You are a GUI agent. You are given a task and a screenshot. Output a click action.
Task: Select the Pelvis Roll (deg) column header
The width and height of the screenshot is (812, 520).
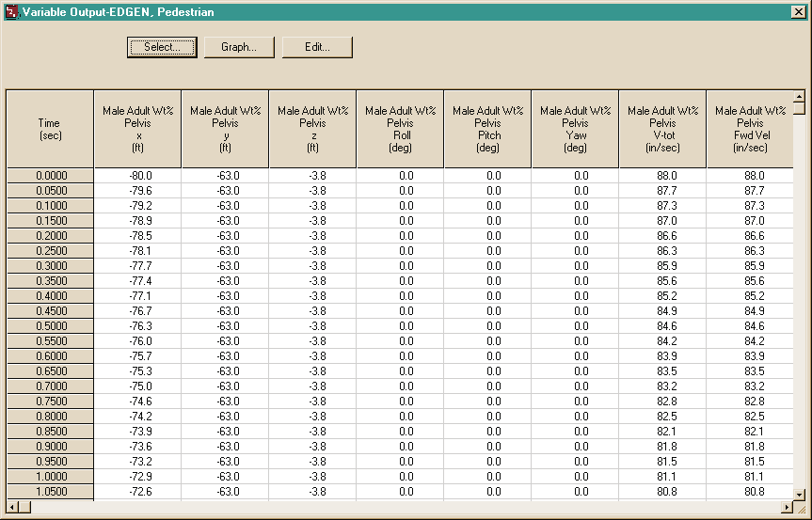pos(400,130)
